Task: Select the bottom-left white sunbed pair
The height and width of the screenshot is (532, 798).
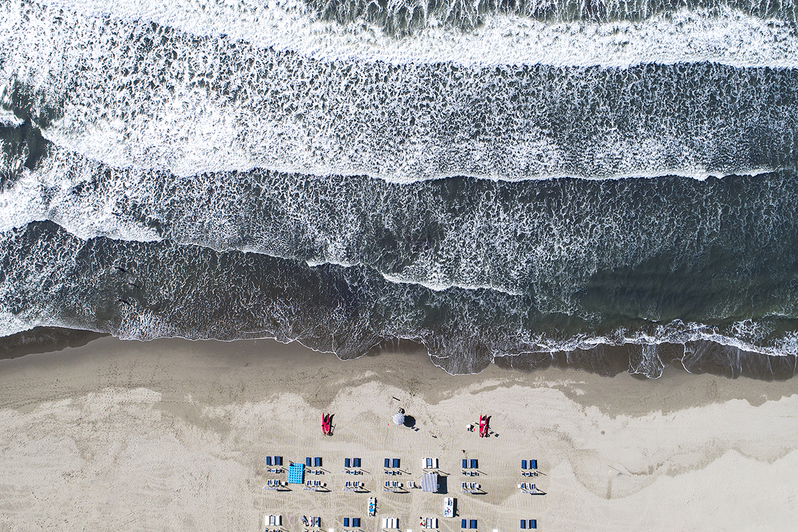Action: pyautogui.click(x=273, y=521)
